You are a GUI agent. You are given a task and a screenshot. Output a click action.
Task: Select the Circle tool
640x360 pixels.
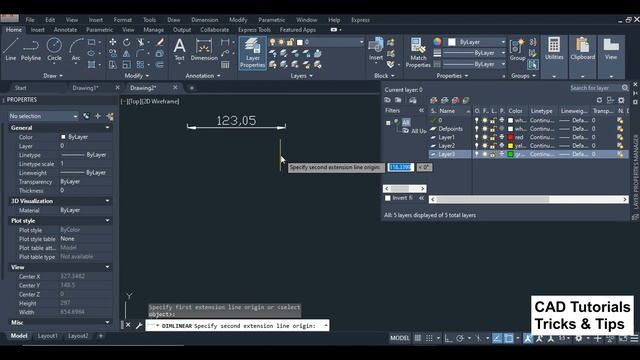tap(54, 49)
